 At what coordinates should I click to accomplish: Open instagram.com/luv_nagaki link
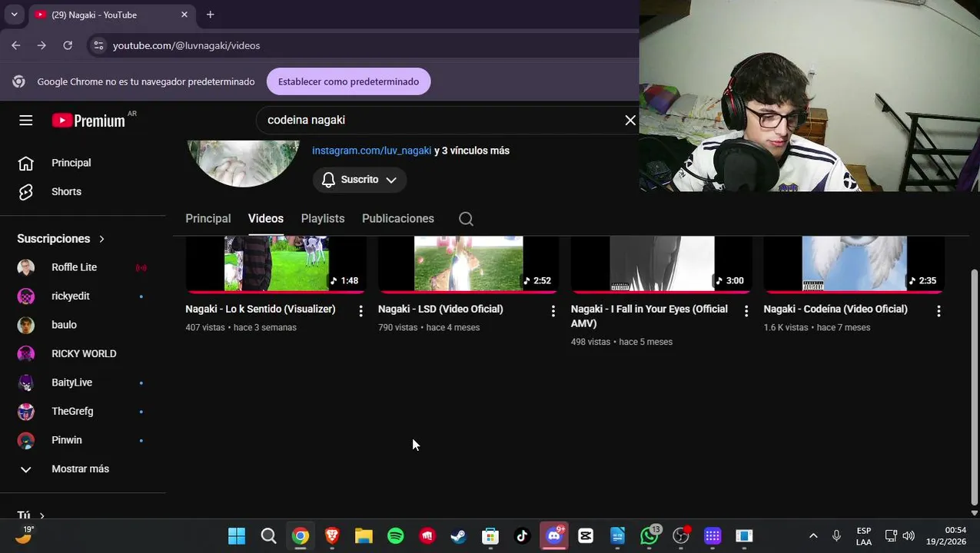(x=371, y=151)
